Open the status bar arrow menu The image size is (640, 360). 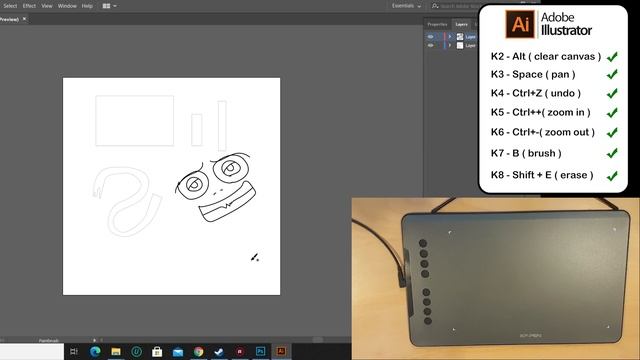point(95,340)
